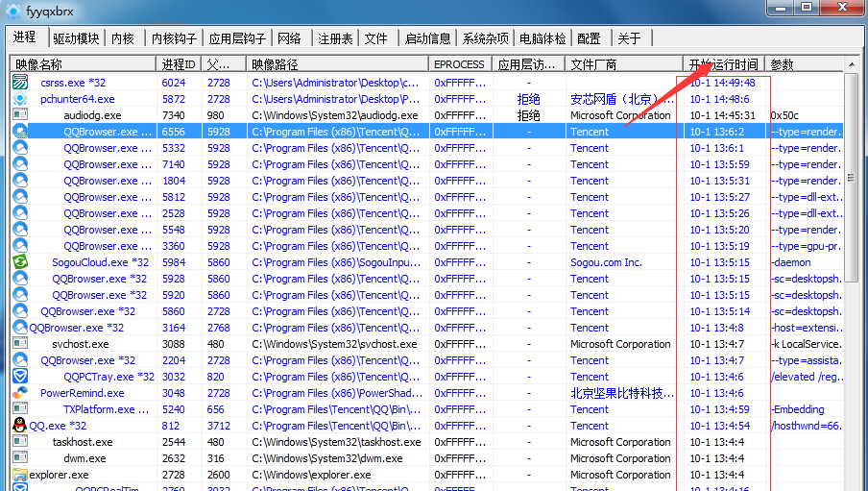Click the svchost.exe process icon
Screen dimensions: 868x491
(x=20, y=344)
